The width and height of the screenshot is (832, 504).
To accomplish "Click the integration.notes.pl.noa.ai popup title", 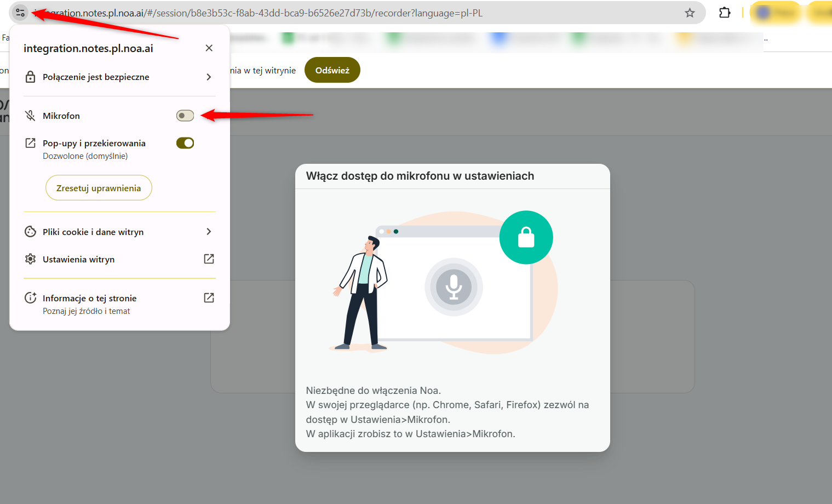I will (x=88, y=48).
